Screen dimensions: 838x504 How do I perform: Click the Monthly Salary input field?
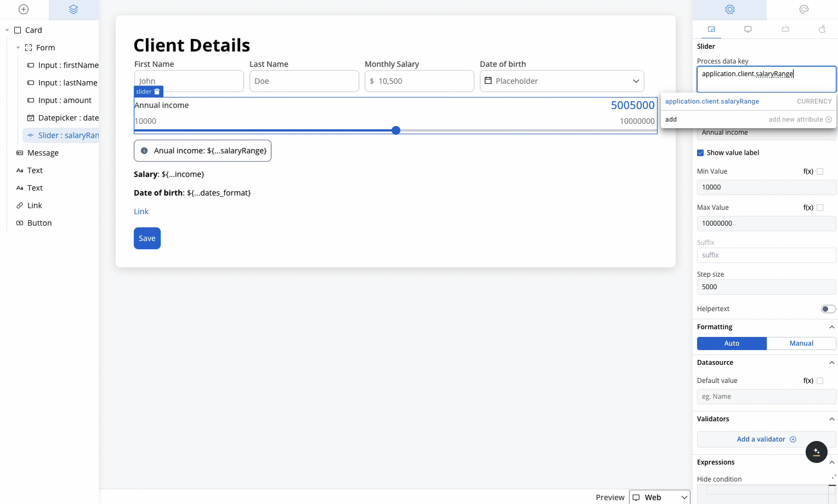pyautogui.click(x=419, y=81)
